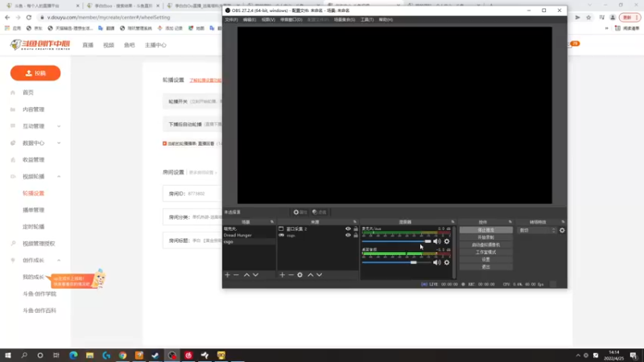Open 播单管理 in sidebar

pos(33,210)
